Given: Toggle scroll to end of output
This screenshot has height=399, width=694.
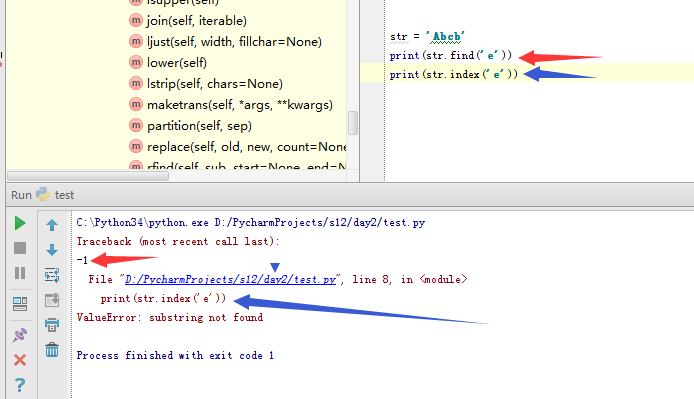Looking at the screenshot, I should [52, 300].
